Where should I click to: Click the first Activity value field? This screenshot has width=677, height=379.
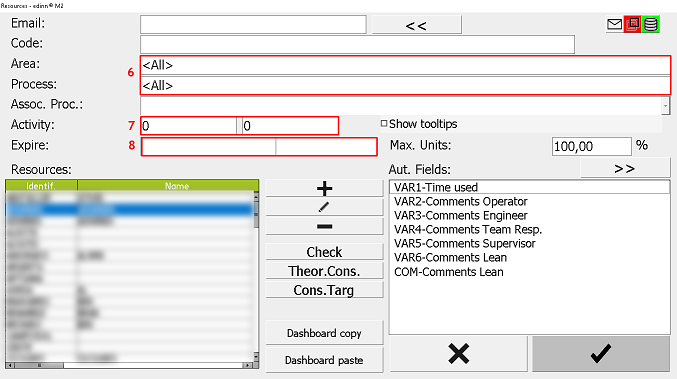189,126
